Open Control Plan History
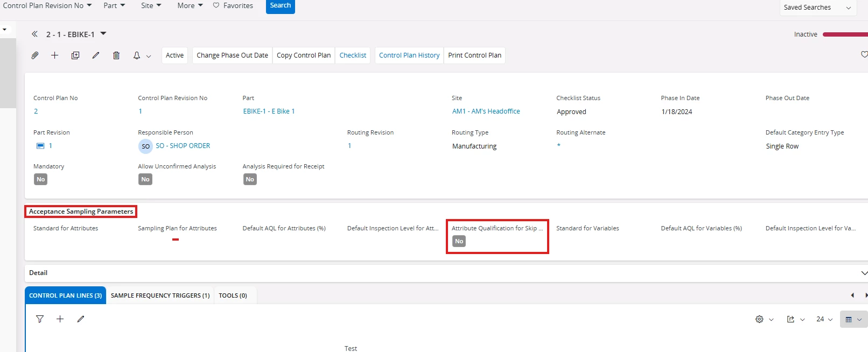Image resolution: width=868 pixels, height=352 pixels. 409,55
